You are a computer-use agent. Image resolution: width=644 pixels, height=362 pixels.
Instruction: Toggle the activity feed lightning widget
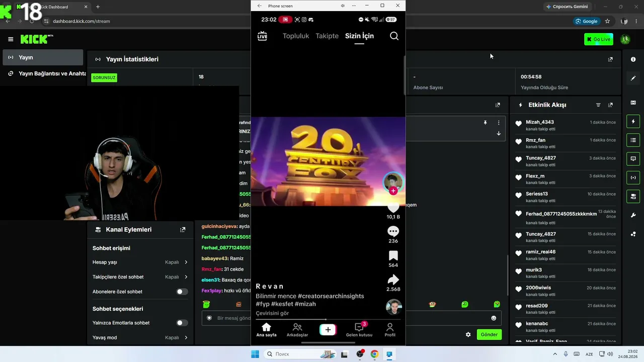(633, 122)
